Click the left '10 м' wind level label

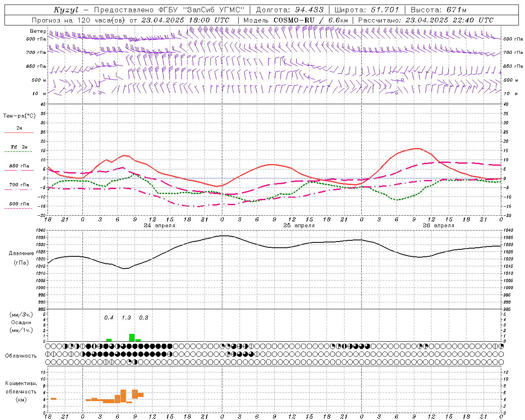click(x=40, y=94)
